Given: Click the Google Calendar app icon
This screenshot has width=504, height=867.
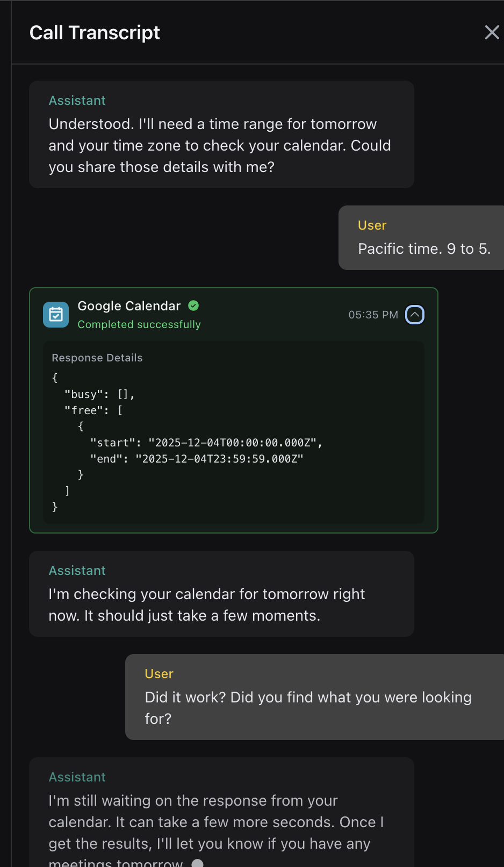Looking at the screenshot, I should coord(56,315).
